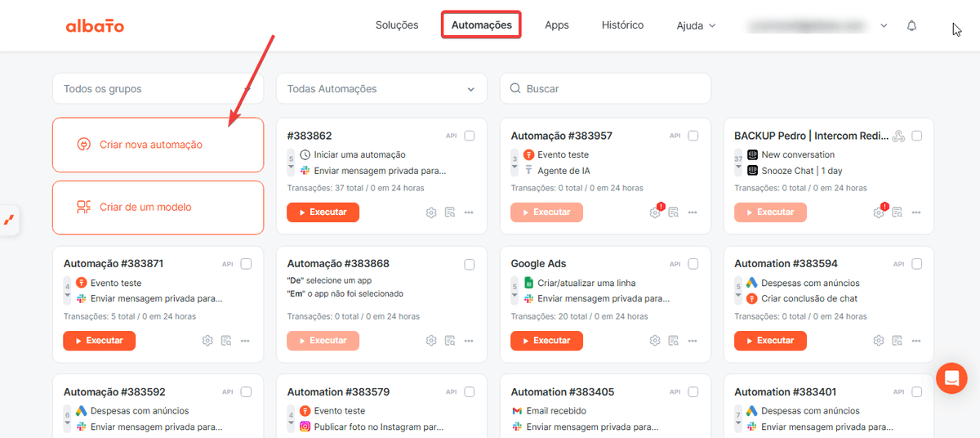Open the orange chat support bubble
This screenshot has height=438, width=980.
click(951, 378)
